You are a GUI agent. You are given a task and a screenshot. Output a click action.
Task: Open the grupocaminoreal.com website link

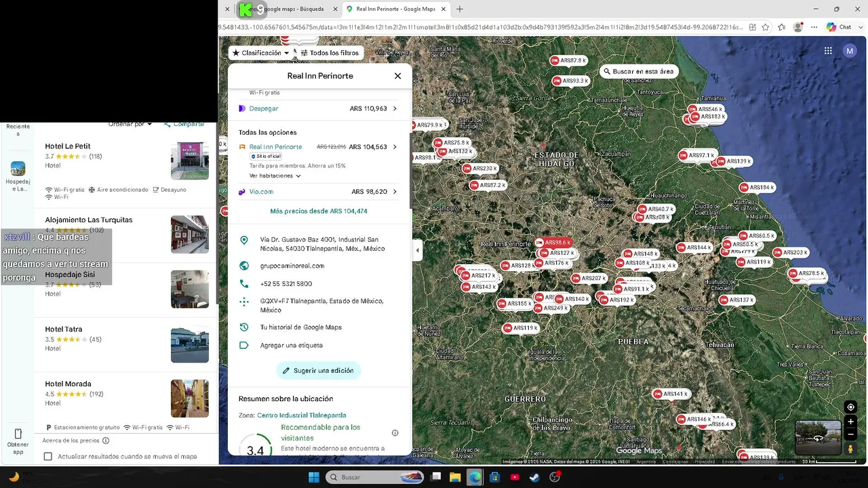point(292,266)
